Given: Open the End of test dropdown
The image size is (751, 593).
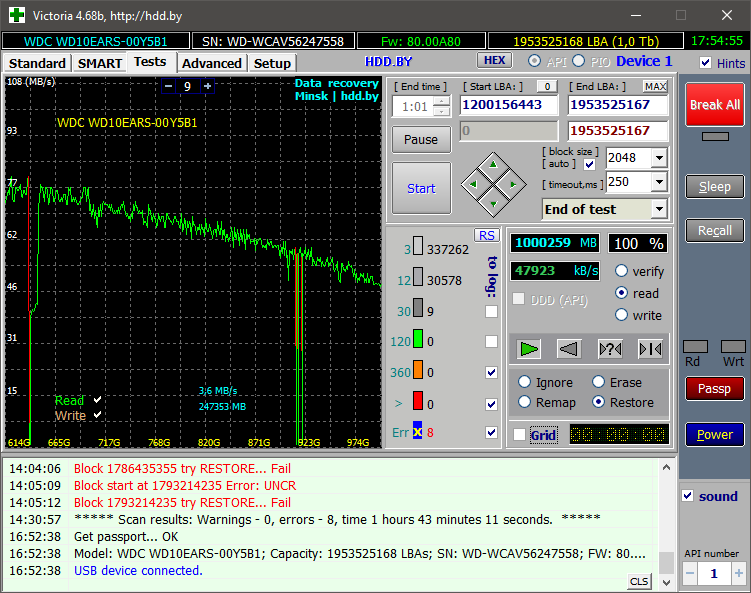Looking at the screenshot, I should pos(658,209).
